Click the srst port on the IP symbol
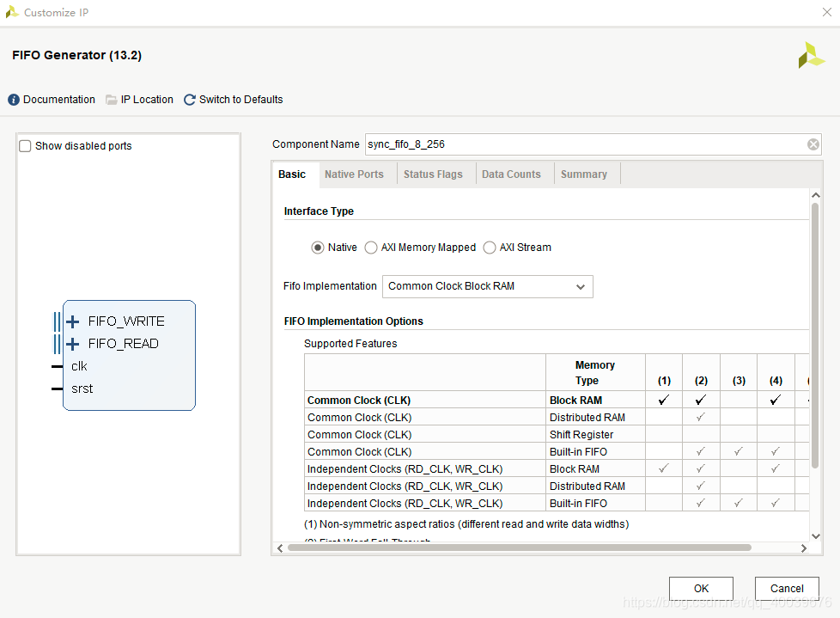 (x=82, y=389)
